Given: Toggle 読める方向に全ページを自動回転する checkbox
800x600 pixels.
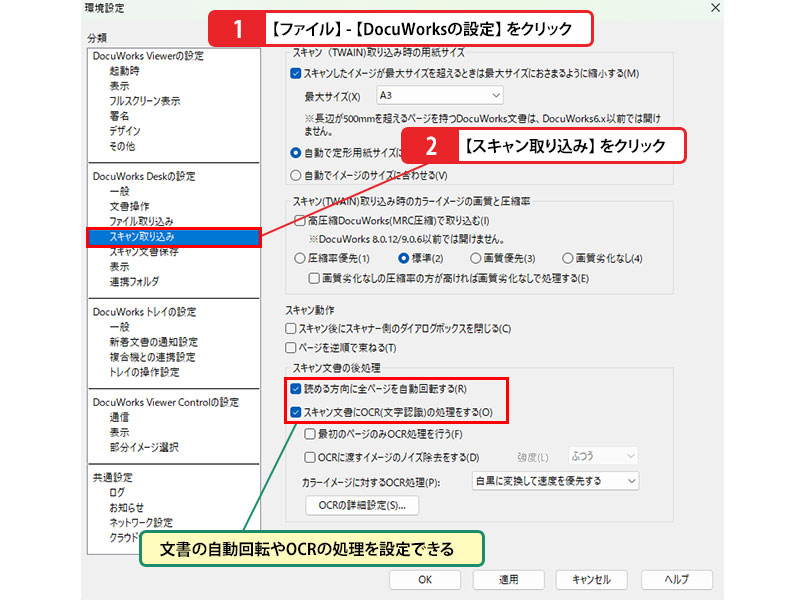Looking at the screenshot, I should coord(295,389).
